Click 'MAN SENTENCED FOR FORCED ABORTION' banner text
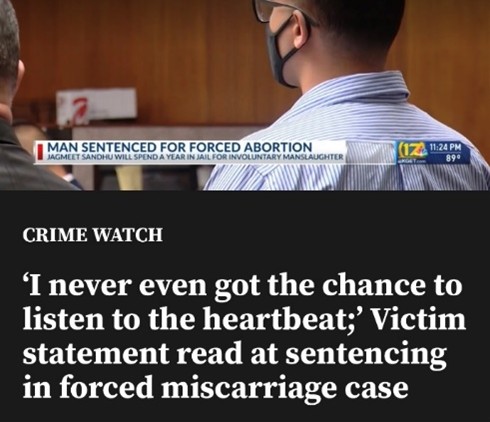This screenshot has height=422, width=490. [x=180, y=147]
